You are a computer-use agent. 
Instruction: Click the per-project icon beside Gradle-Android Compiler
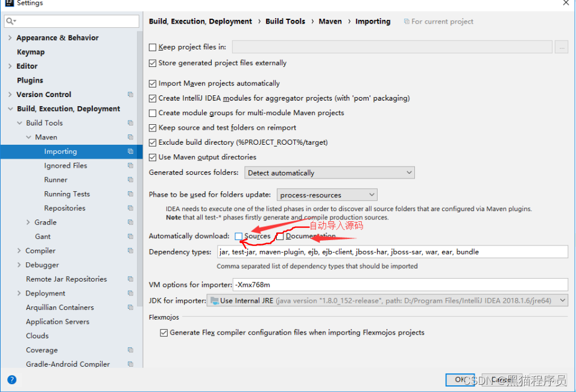pyautogui.click(x=130, y=364)
